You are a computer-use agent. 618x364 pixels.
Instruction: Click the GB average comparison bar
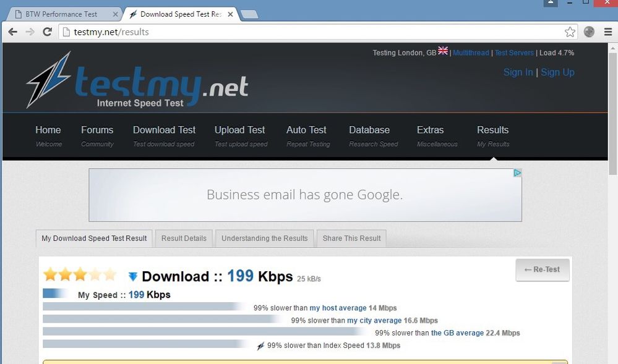[x=205, y=331]
